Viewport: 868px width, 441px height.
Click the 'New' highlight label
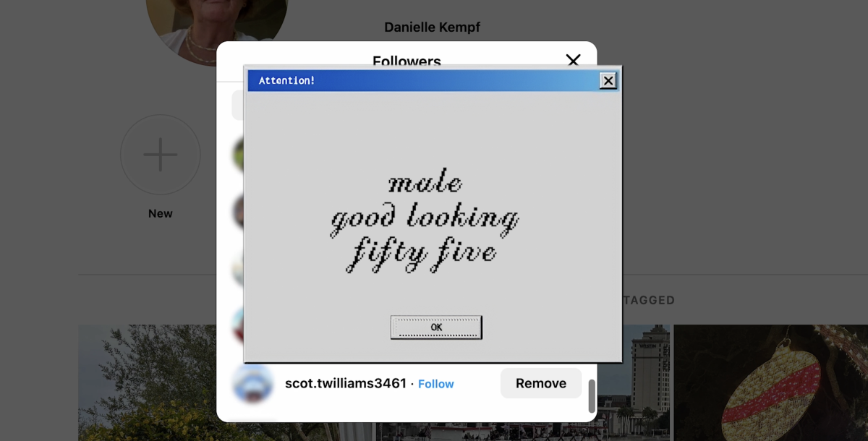[160, 213]
